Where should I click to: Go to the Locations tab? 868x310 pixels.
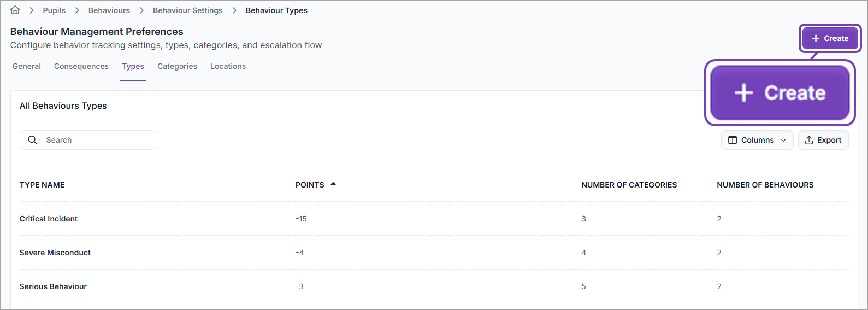click(x=228, y=66)
